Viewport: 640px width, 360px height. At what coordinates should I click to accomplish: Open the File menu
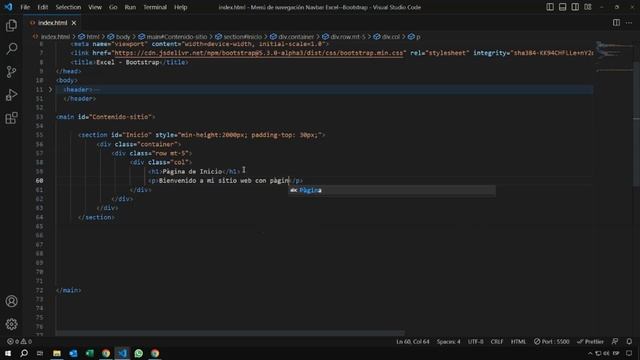(x=25, y=7)
